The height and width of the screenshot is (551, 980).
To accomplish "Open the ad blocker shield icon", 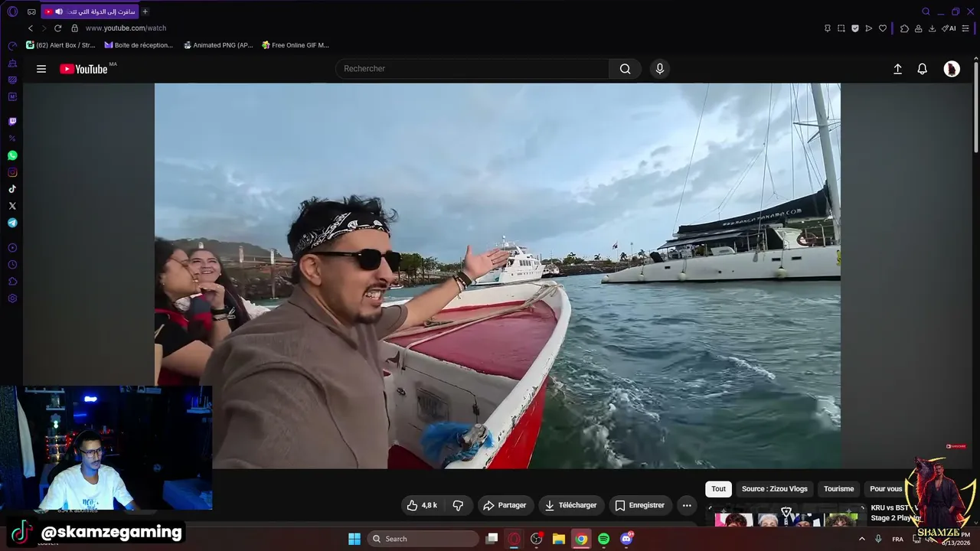I will [855, 28].
